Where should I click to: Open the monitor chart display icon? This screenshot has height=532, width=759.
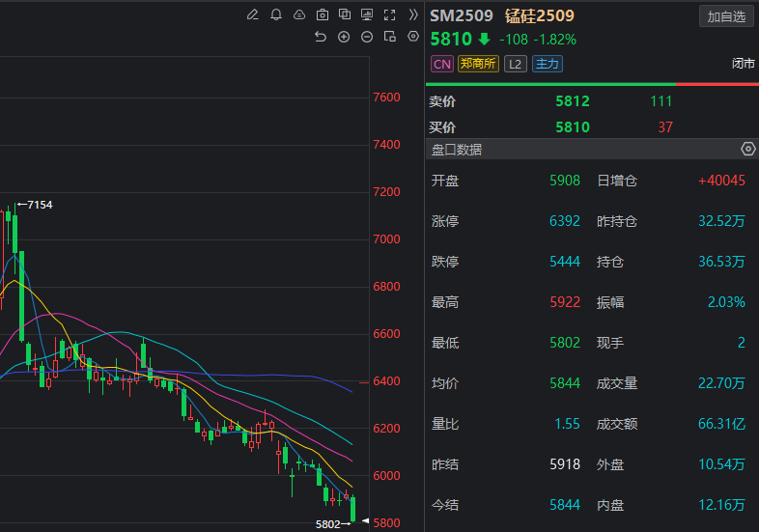[367, 15]
